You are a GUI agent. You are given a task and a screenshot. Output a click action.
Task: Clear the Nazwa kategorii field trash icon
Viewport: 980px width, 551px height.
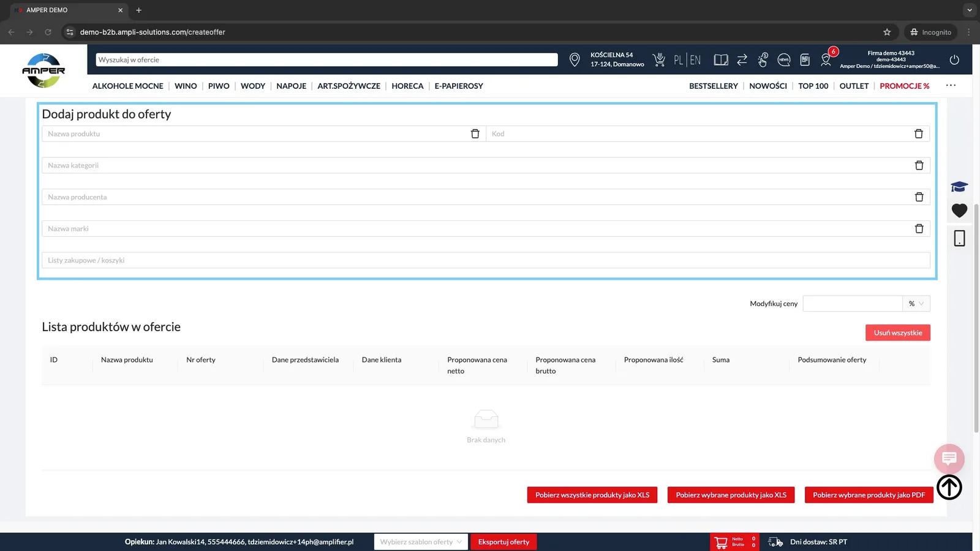(x=919, y=165)
